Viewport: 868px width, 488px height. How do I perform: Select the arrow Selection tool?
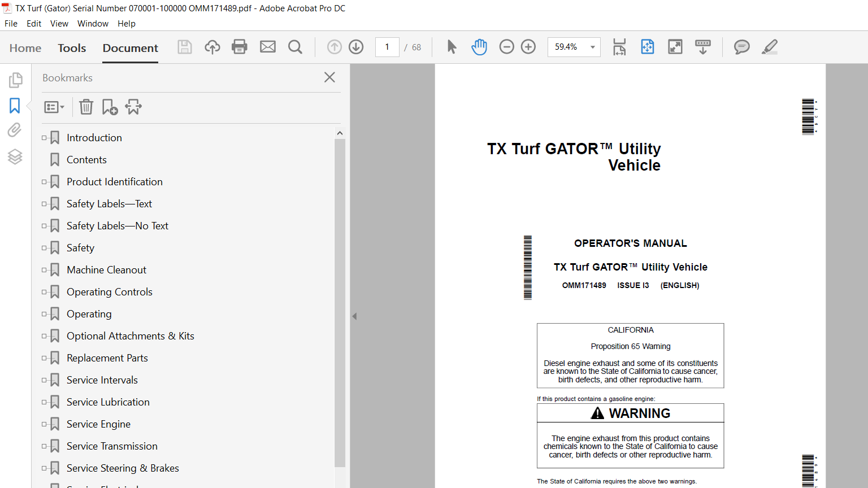(452, 47)
